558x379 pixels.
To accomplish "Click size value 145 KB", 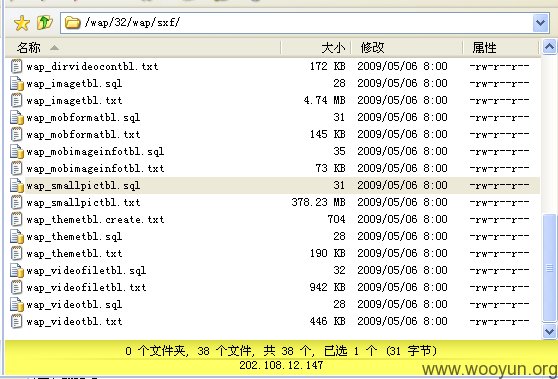I will [x=328, y=134].
